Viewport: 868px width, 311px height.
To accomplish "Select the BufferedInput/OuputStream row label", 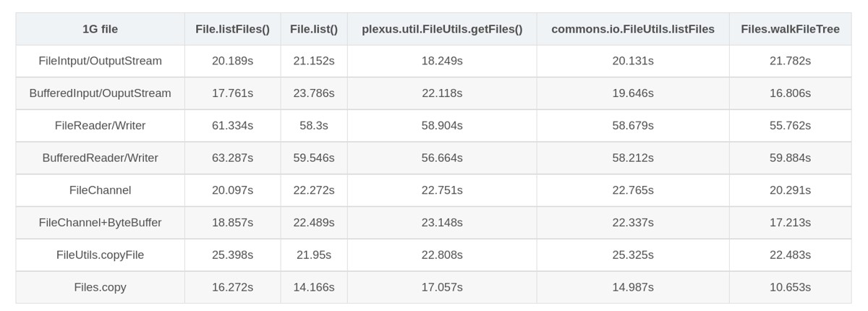I will (x=100, y=93).
